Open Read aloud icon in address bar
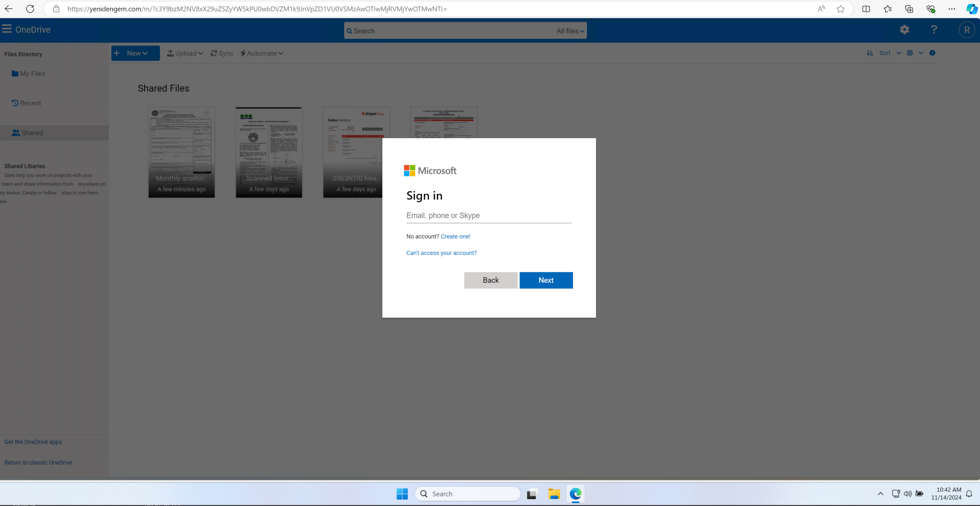Image resolution: width=980 pixels, height=506 pixels. click(821, 9)
